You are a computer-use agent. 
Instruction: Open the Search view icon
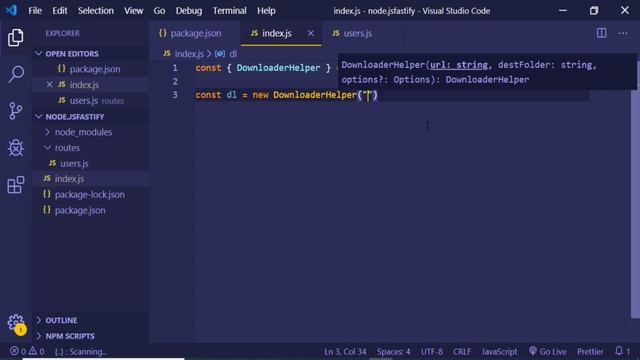[x=16, y=74]
